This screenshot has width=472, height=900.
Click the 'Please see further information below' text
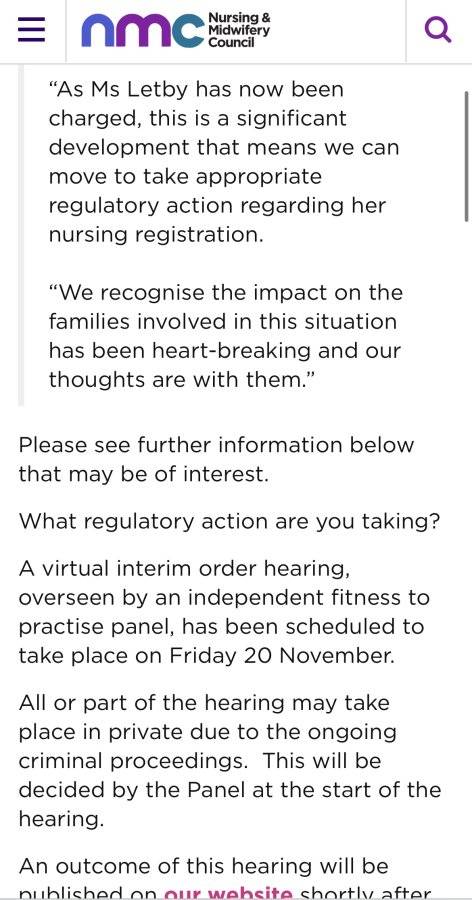coord(216,445)
